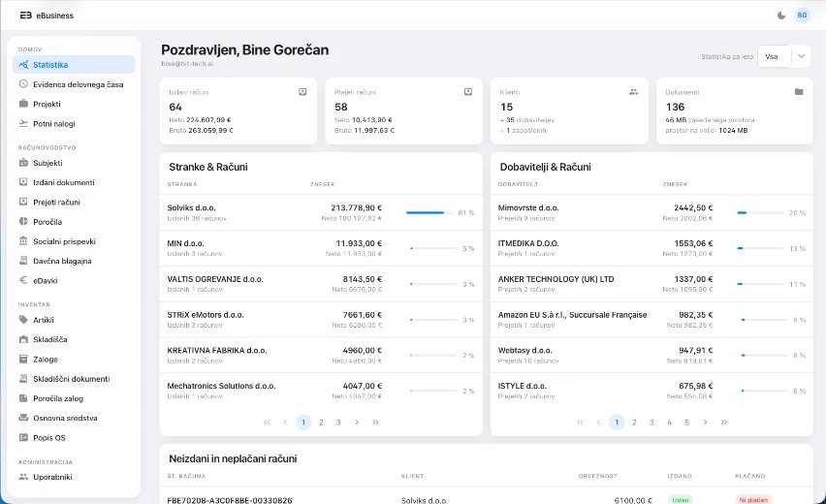Select the Webtasy d.o.o. supplier row
The width and height of the screenshot is (826, 504).
[x=651, y=355]
